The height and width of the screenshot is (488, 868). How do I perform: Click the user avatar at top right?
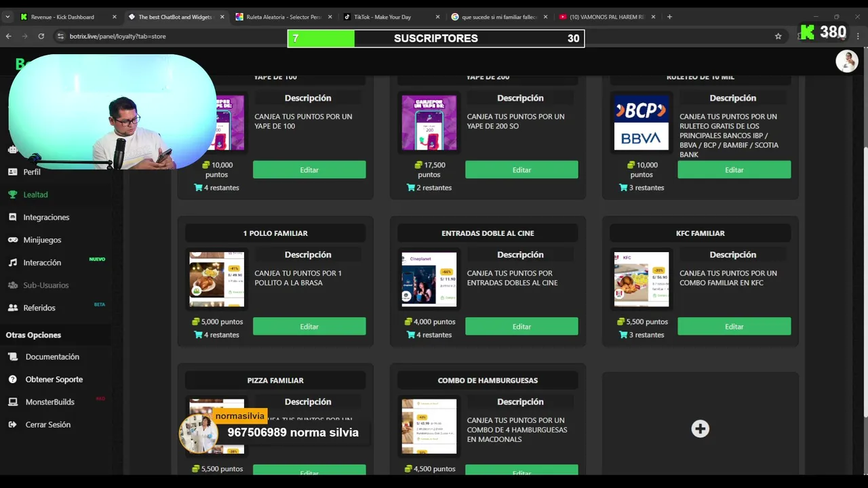tap(846, 61)
